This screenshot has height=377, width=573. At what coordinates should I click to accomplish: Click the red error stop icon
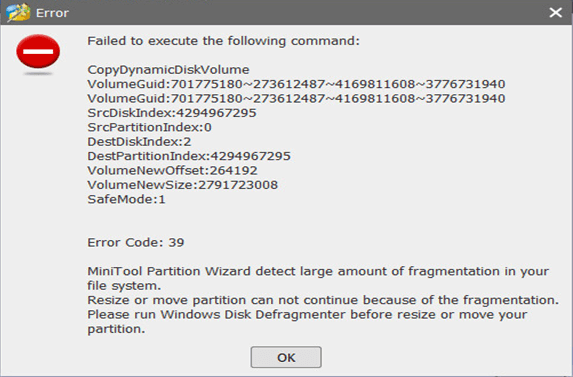tap(38, 52)
